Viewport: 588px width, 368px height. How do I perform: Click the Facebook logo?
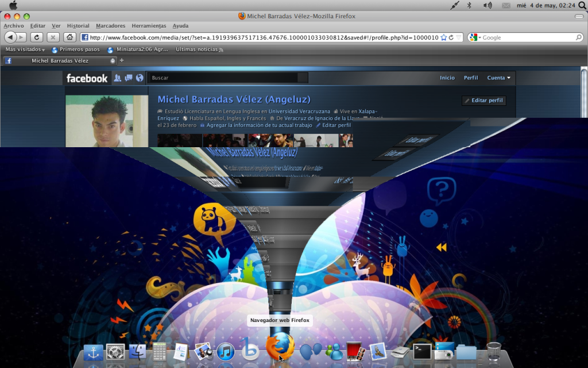point(87,78)
